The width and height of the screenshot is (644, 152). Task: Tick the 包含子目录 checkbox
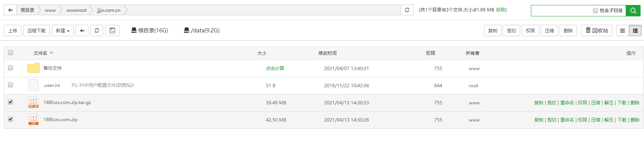pyautogui.click(x=595, y=11)
